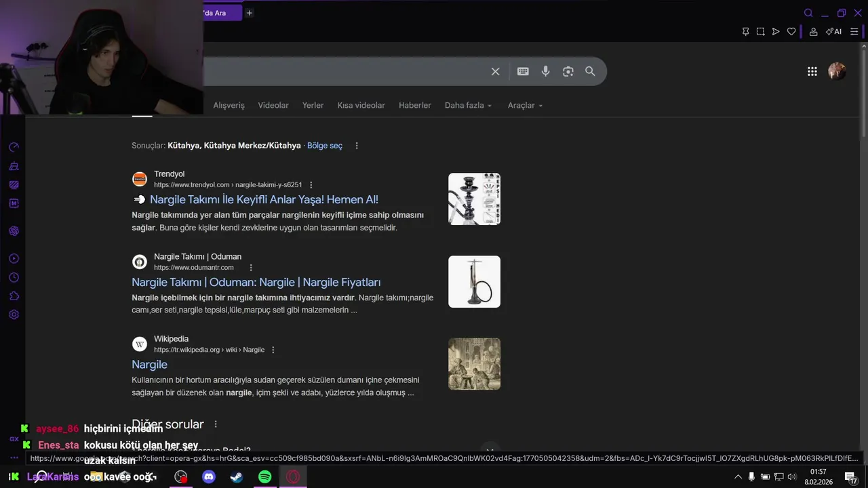Image resolution: width=868 pixels, height=488 pixels.
Task: Click the Bölge seç link
Action: tap(325, 146)
